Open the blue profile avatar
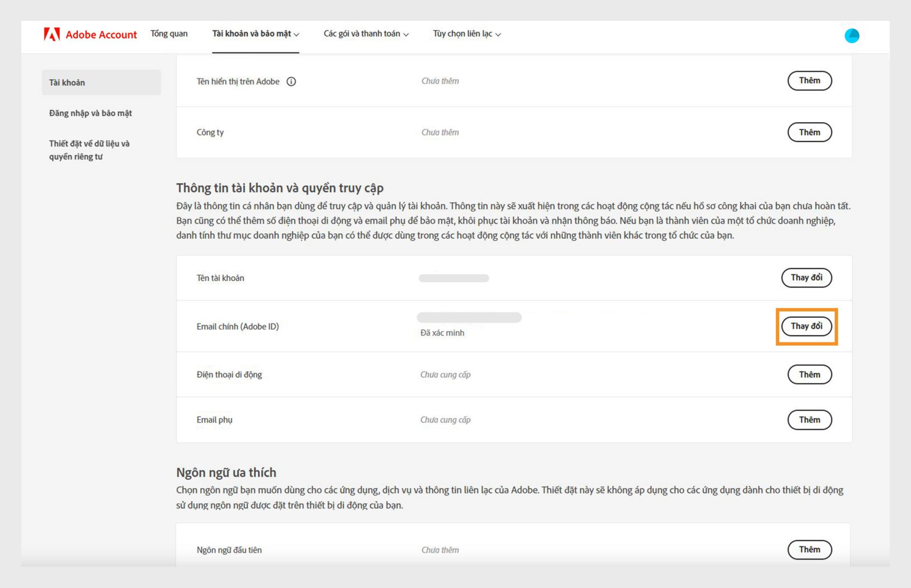This screenshot has width=911, height=588. point(852,36)
